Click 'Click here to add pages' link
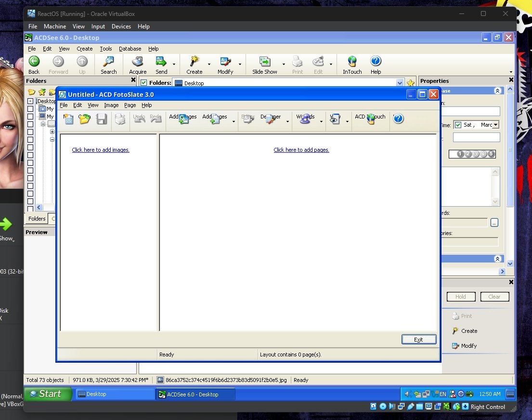This screenshot has height=420, width=532. coord(301,150)
